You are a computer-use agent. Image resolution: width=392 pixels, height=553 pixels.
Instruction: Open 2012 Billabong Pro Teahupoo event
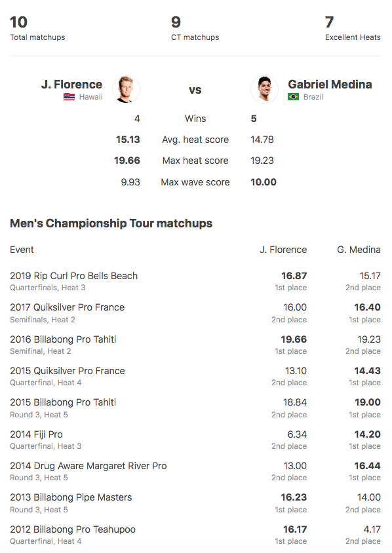pyautogui.click(x=73, y=529)
